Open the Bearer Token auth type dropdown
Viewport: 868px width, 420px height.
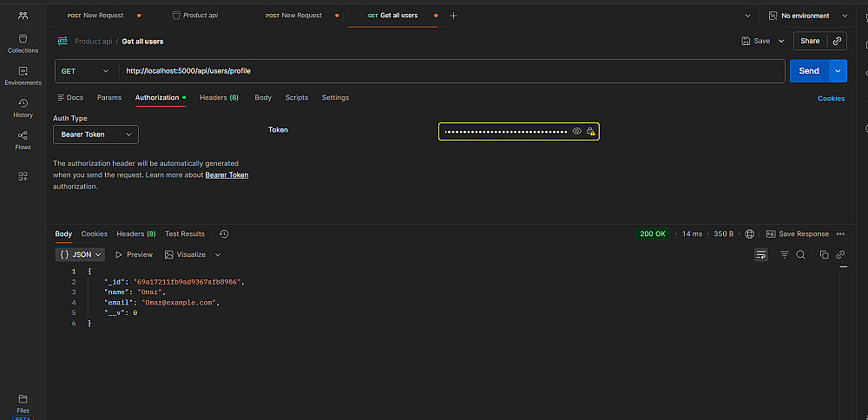pos(95,135)
